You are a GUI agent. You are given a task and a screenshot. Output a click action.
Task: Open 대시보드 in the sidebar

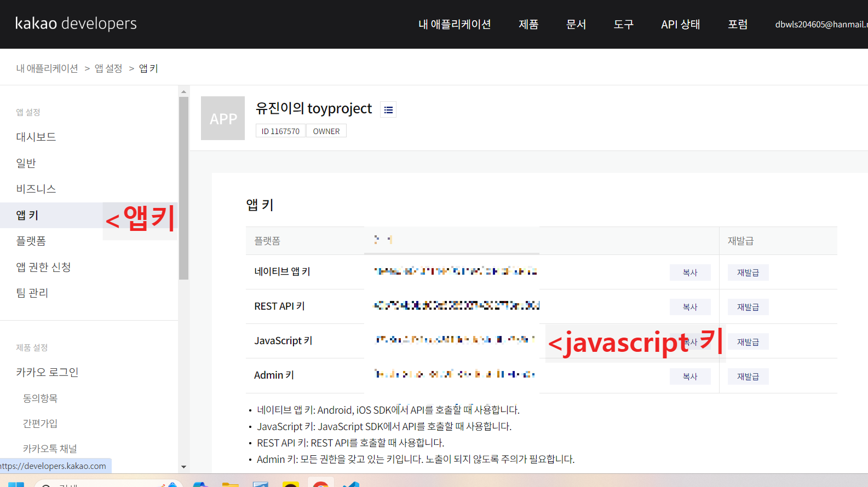click(x=36, y=137)
